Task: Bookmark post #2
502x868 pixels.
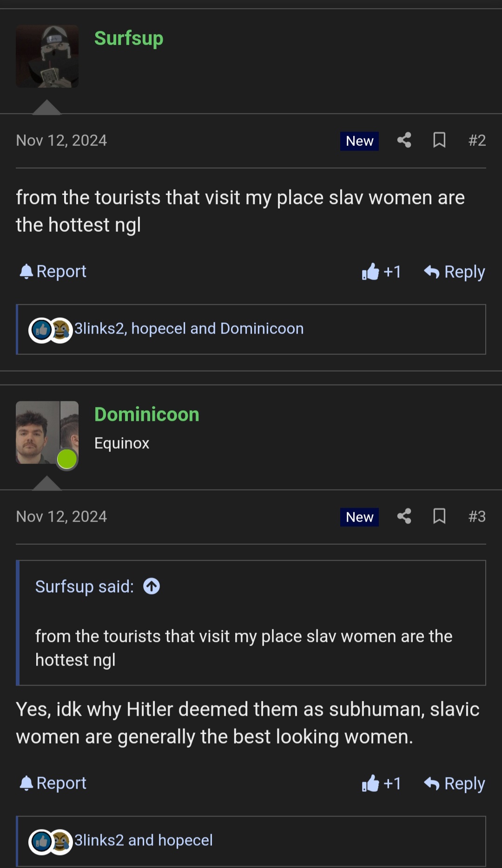Action: tap(439, 140)
